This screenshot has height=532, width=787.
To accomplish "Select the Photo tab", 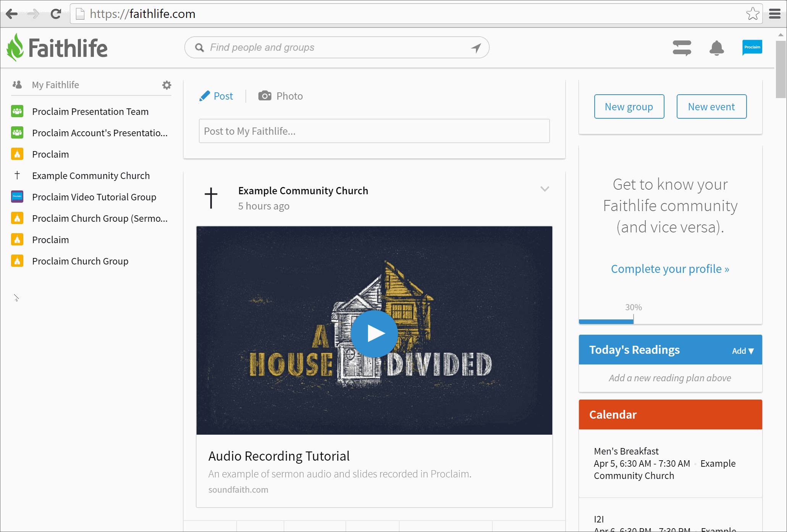I will [x=281, y=96].
